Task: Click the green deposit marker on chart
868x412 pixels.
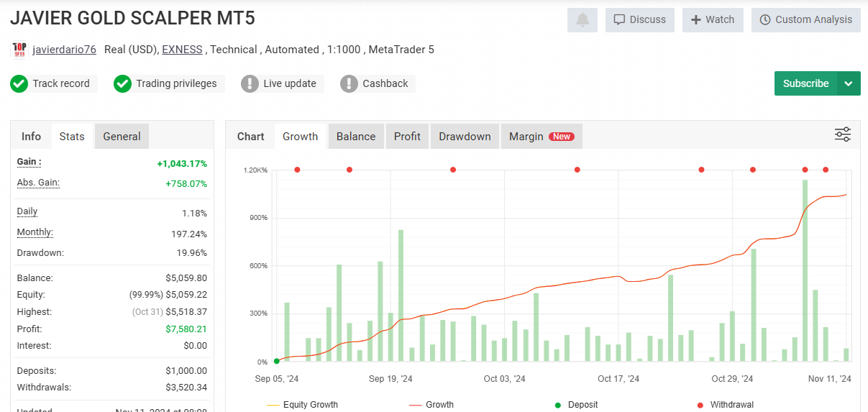Action: click(x=277, y=361)
